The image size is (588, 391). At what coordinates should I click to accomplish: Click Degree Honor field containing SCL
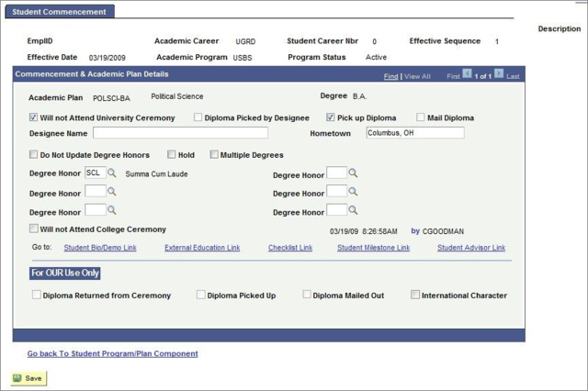[x=96, y=173]
